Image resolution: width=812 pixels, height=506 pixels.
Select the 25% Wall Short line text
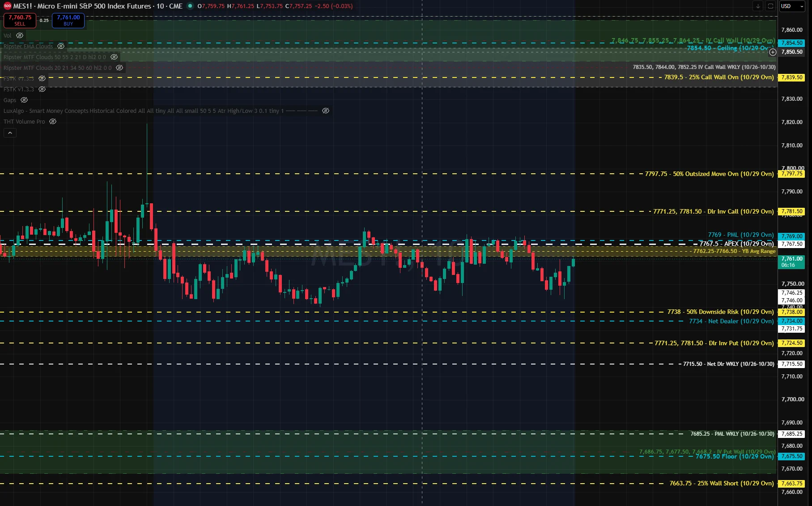coord(722,483)
